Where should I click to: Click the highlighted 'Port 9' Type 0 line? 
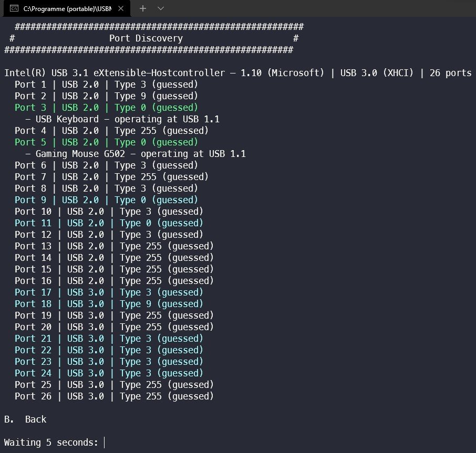coord(106,200)
